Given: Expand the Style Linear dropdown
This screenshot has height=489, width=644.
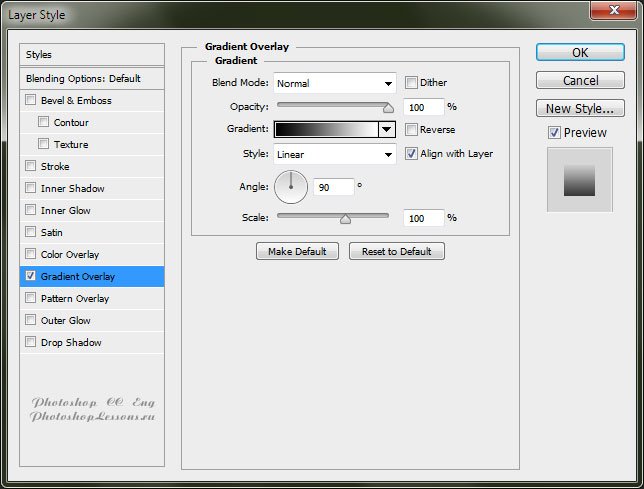Looking at the screenshot, I should (x=335, y=155).
